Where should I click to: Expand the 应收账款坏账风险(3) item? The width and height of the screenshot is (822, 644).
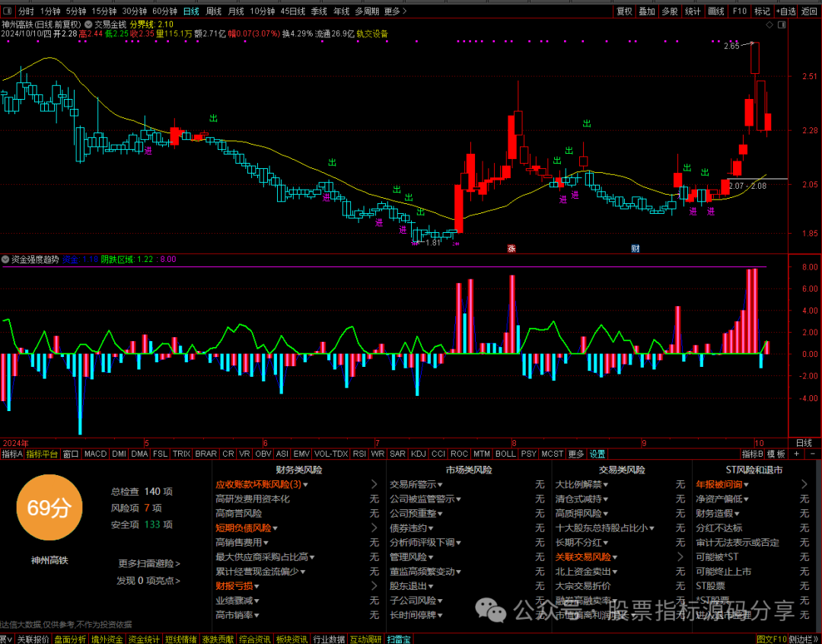click(262, 484)
